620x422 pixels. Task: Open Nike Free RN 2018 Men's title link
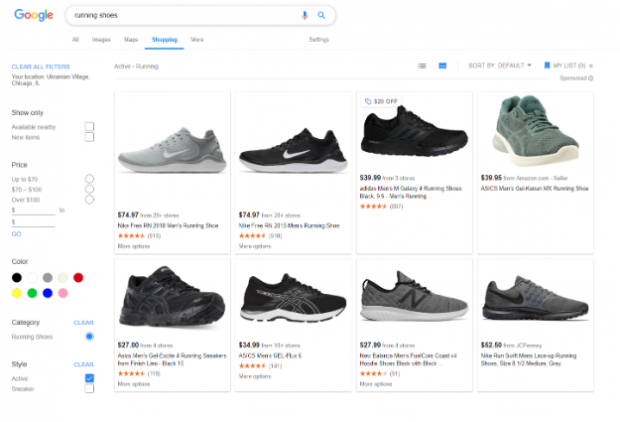coord(168,225)
